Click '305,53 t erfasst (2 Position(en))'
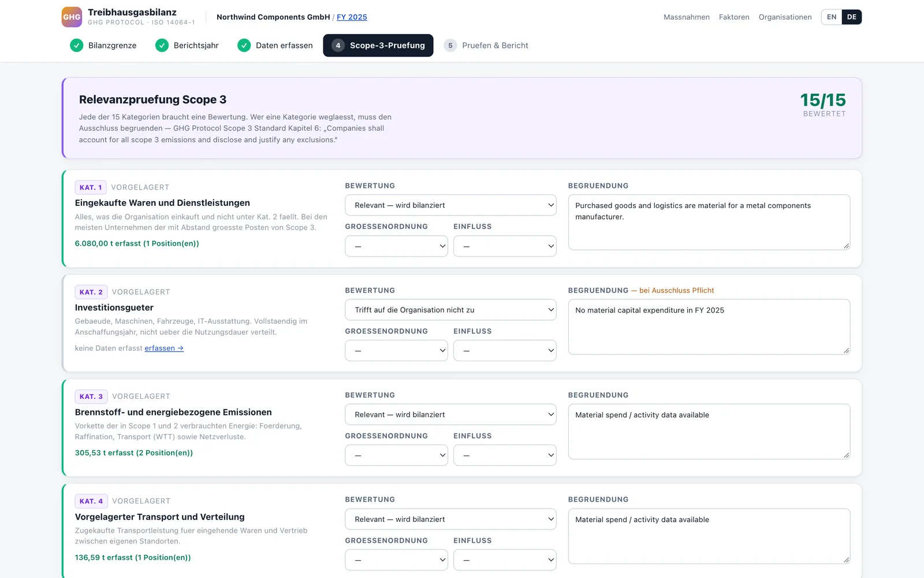 coord(134,453)
